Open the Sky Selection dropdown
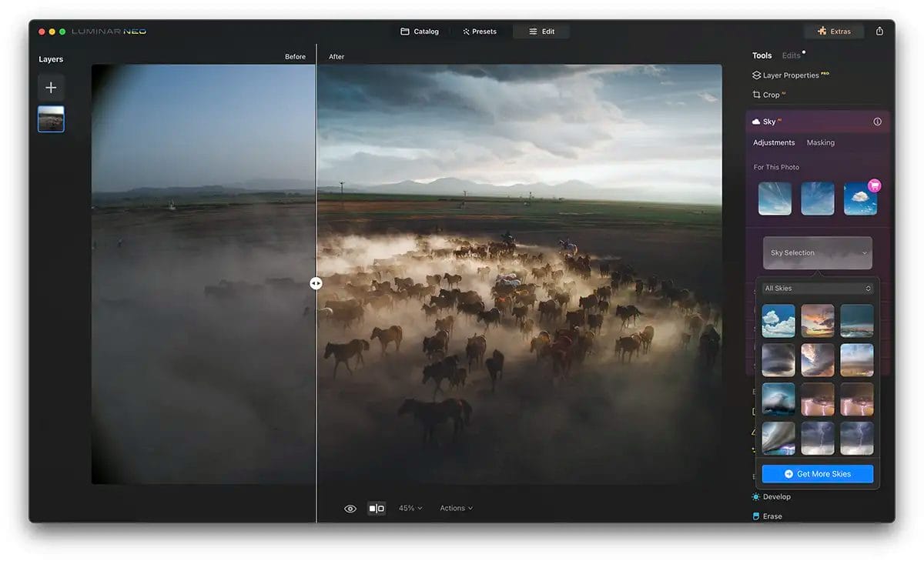Screen dimensions: 924x561 click(817, 252)
